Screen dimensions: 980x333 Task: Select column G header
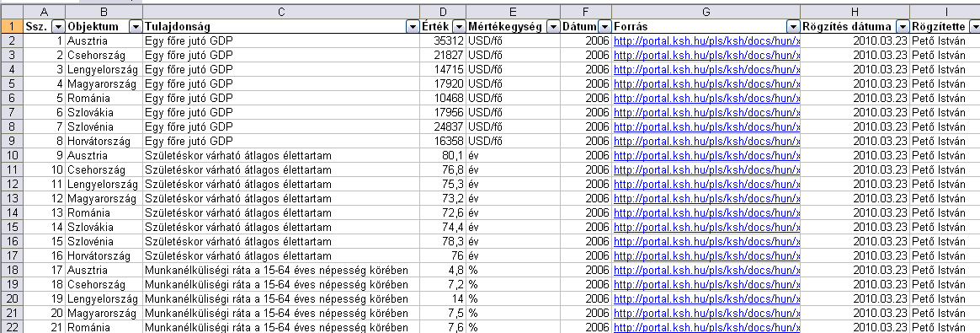pyautogui.click(x=706, y=12)
